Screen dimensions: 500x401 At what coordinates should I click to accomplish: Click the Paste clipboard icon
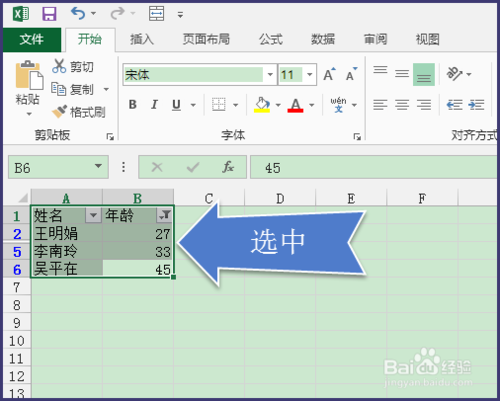pyautogui.click(x=29, y=75)
